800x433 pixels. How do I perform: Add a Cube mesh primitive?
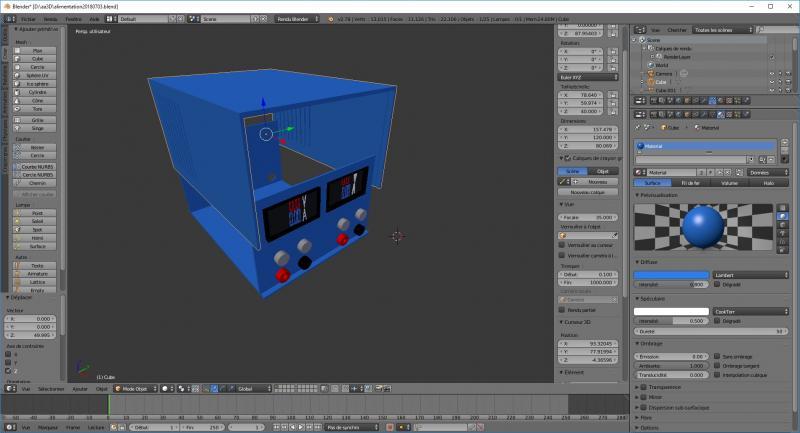tap(36, 58)
